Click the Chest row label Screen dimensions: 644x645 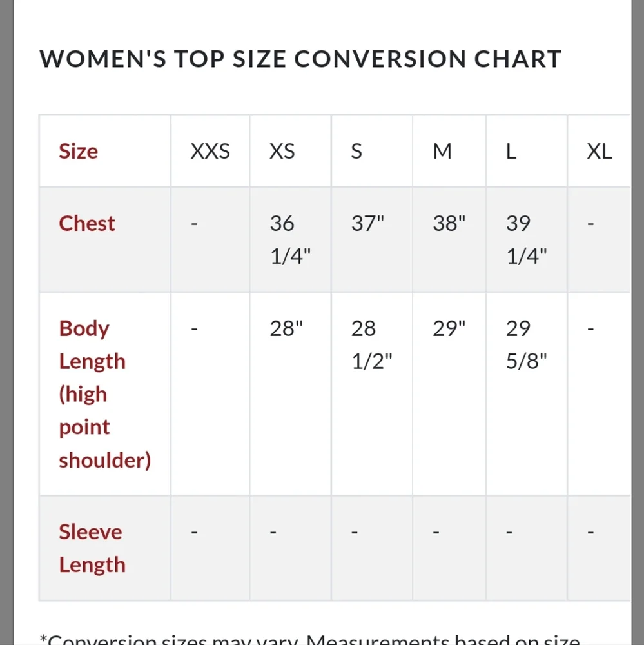[87, 224]
